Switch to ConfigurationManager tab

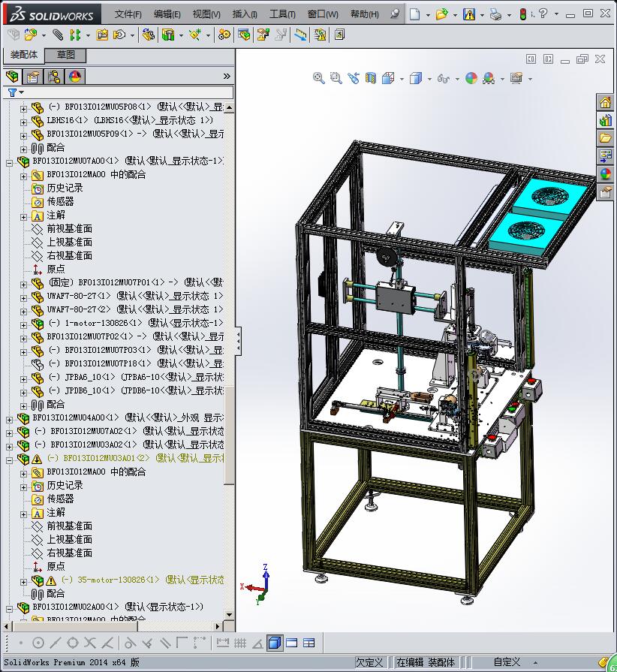pyautogui.click(x=54, y=77)
